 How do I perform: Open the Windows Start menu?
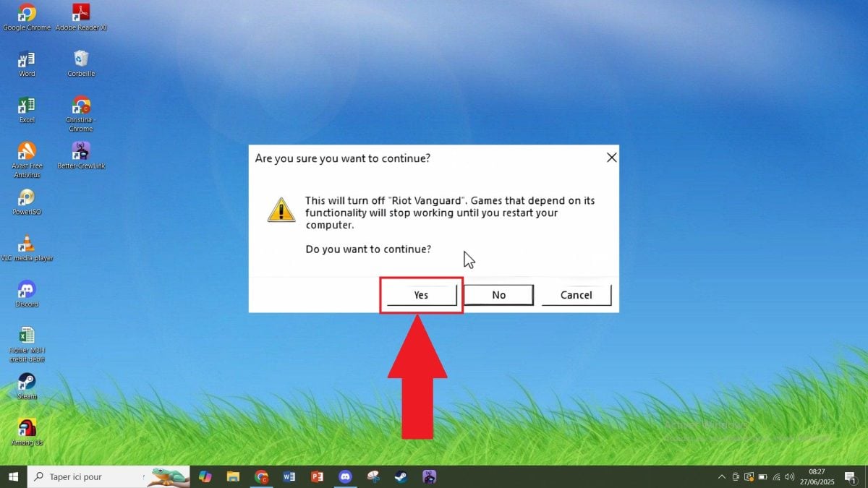tap(13, 476)
